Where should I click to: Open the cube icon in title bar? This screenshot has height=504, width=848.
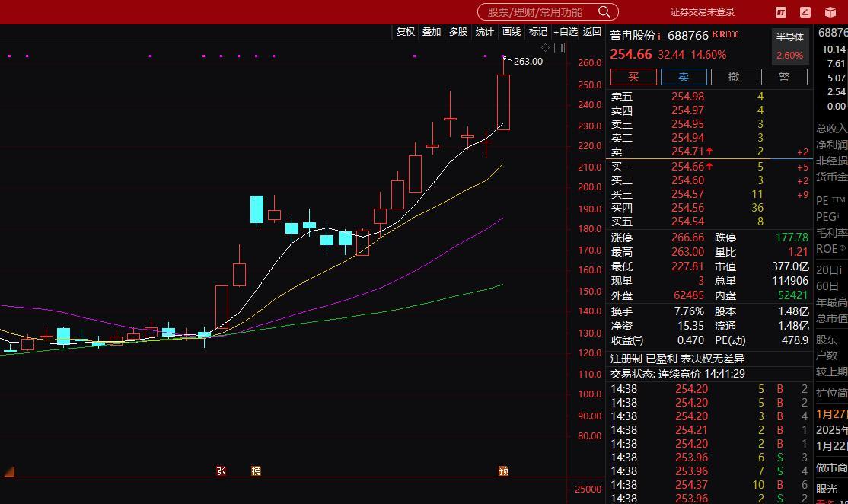point(830,12)
